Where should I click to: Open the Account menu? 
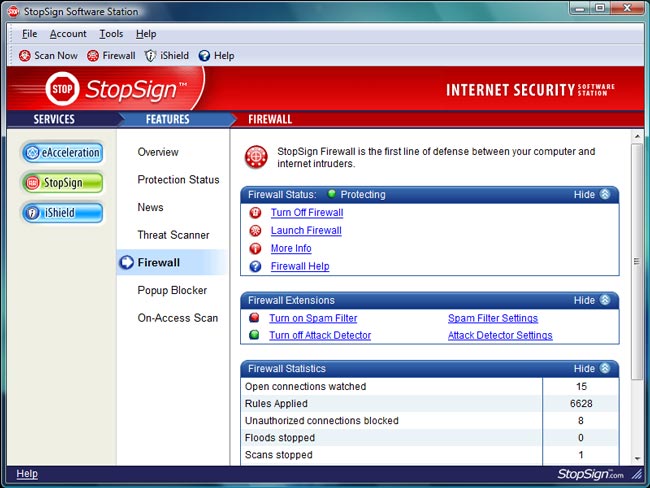[x=68, y=34]
